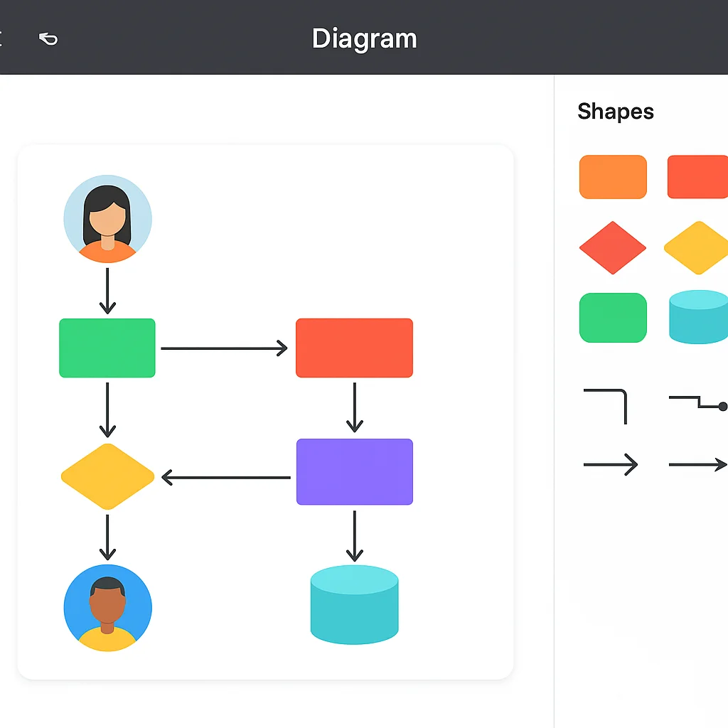Image resolution: width=728 pixels, height=728 pixels.
Task: Select the red diamond shape
Action: coord(613,249)
